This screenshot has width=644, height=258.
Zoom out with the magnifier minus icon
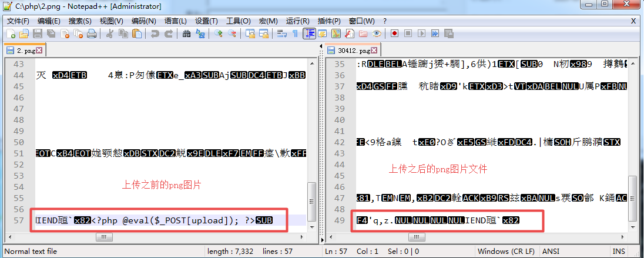[x=232, y=33]
